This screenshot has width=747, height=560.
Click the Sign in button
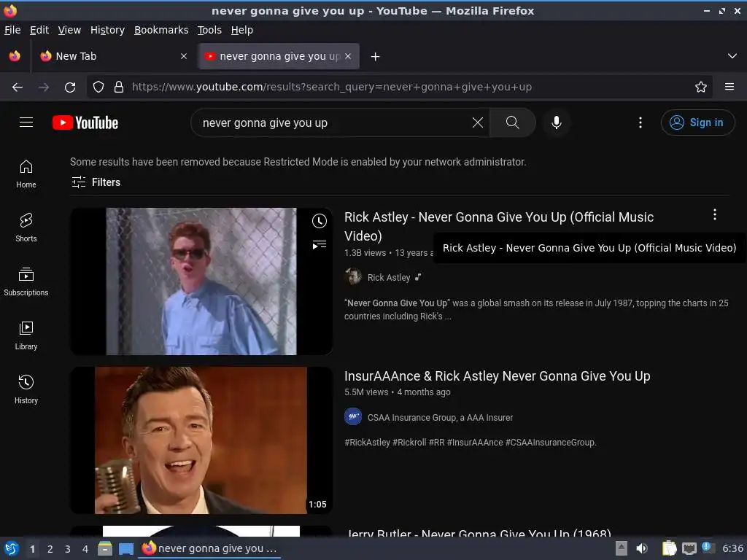(697, 122)
